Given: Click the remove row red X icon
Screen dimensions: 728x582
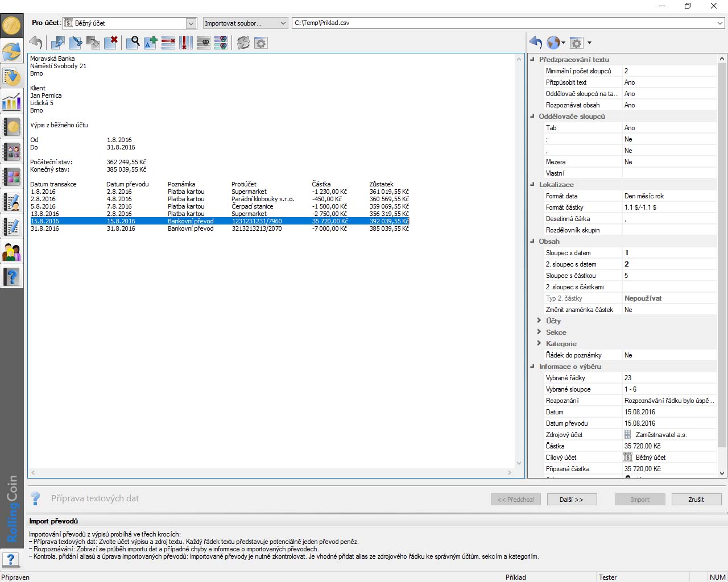Looking at the screenshot, I should tap(168, 43).
